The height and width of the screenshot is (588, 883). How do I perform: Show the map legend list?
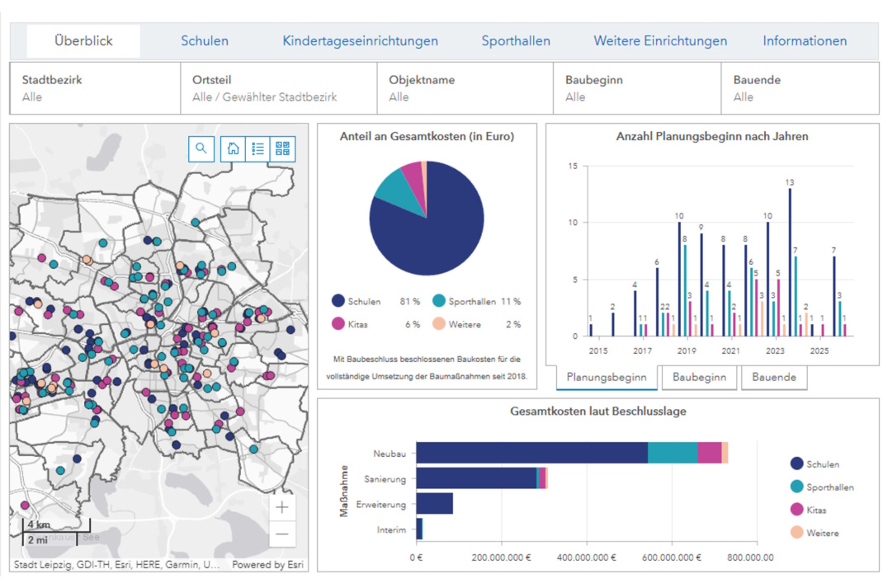(x=258, y=148)
